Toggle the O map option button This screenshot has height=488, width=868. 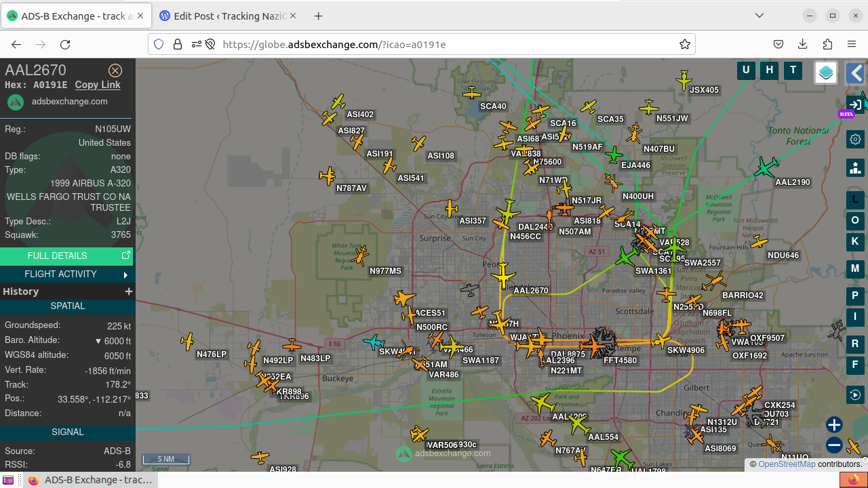pos(855,220)
